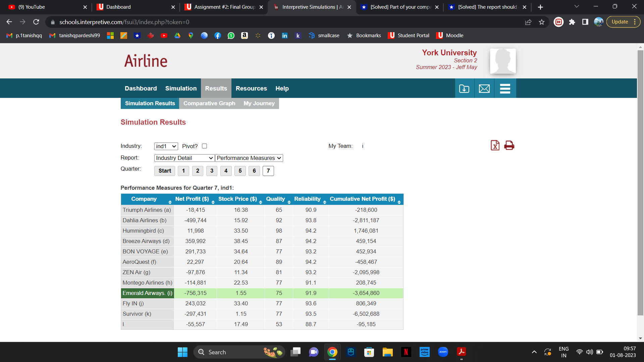This screenshot has width=644, height=362.
Task: Toggle the Pivot checkbox
Action: [x=204, y=146]
